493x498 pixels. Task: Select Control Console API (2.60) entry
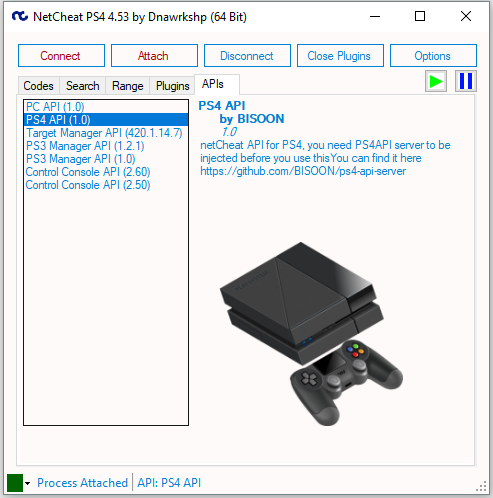tap(106, 172)
